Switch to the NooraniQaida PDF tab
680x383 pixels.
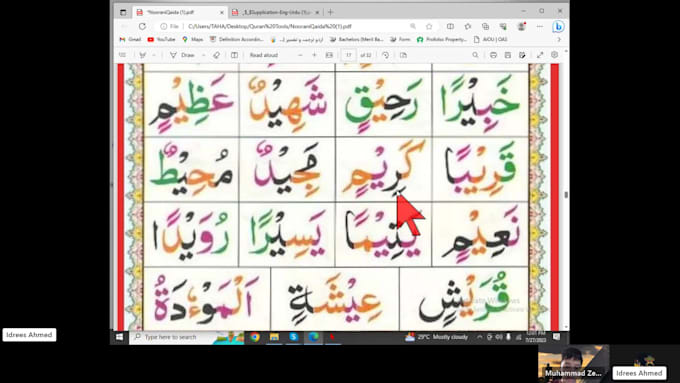180,13
